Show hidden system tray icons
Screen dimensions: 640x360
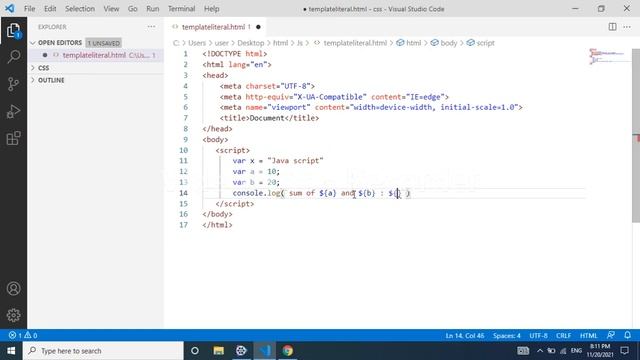coord(540,351)
